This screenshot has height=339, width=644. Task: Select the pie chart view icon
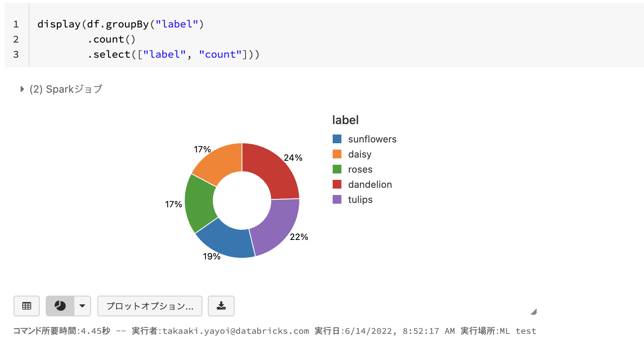click(x=60, y=306)
